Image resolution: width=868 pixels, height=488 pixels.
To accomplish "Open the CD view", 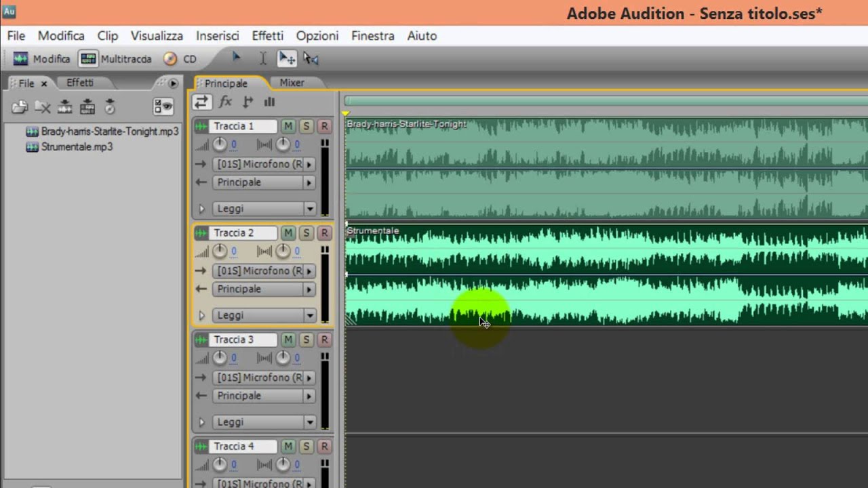I will coord(180,59).
